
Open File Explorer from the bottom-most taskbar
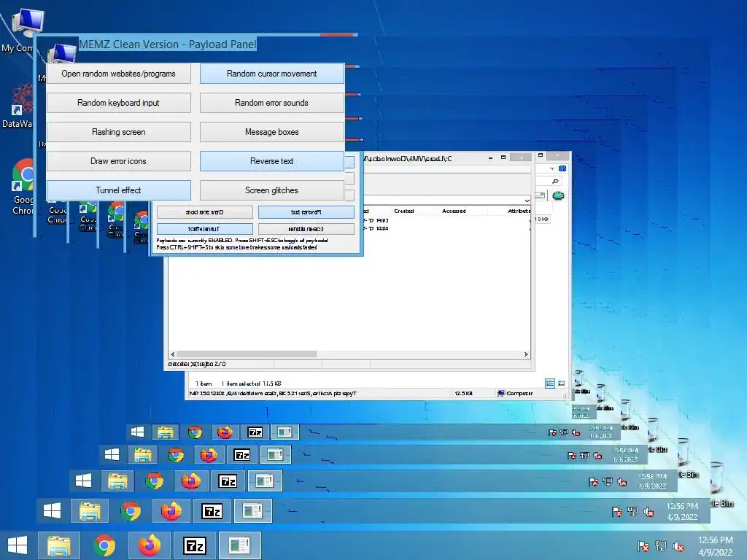pos(58,545)
